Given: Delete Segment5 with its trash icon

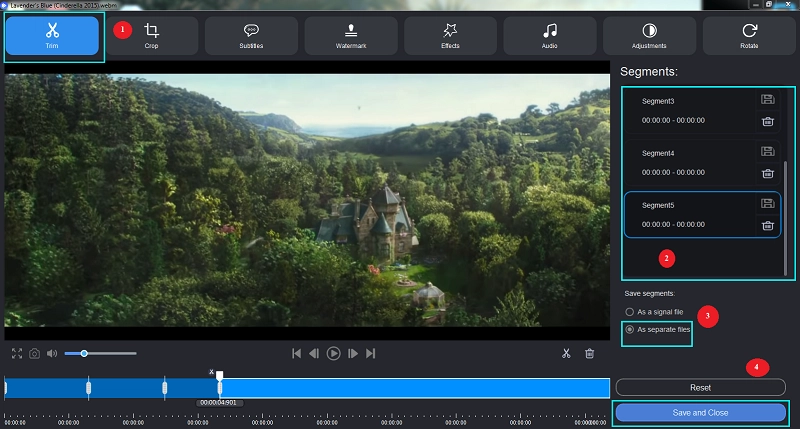Looking at the screenshot, I should (767, 225).
